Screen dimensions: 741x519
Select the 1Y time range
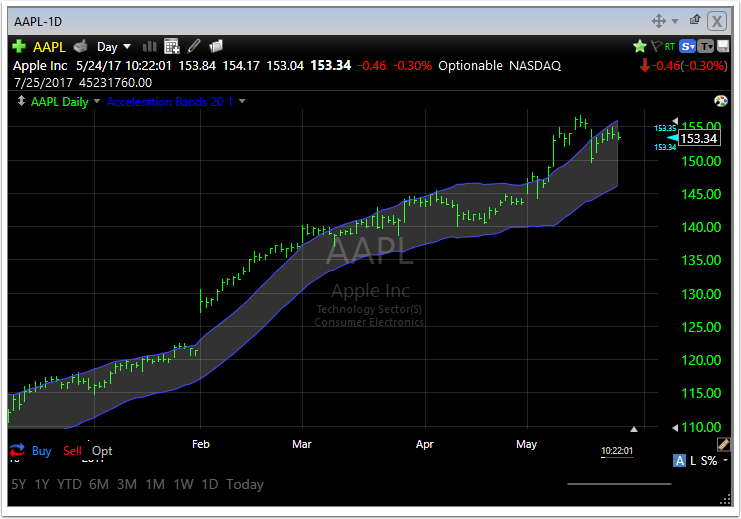42,484
